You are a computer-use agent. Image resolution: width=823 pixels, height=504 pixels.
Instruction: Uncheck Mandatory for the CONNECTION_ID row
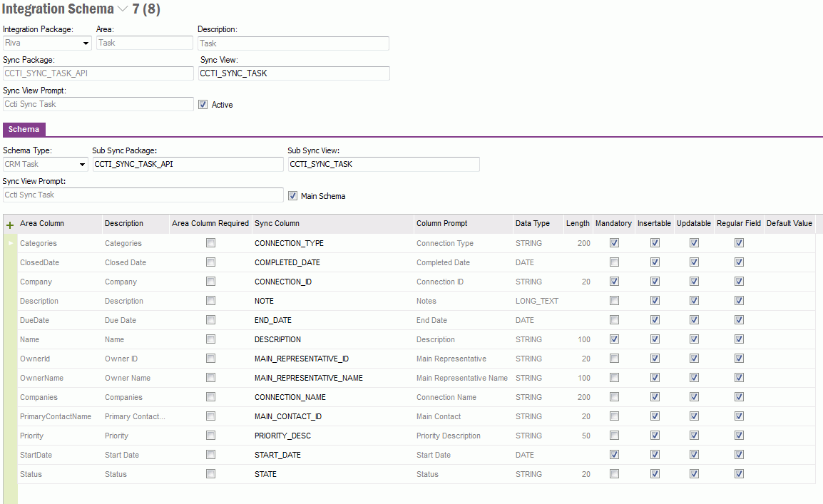coord(614,282)
